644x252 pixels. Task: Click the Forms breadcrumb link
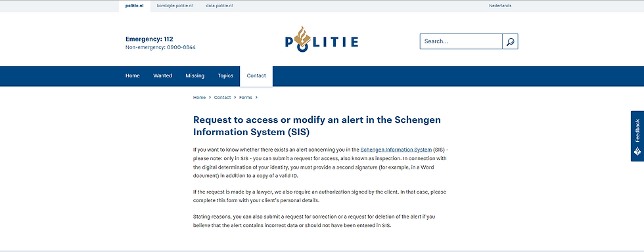[246, 98]
